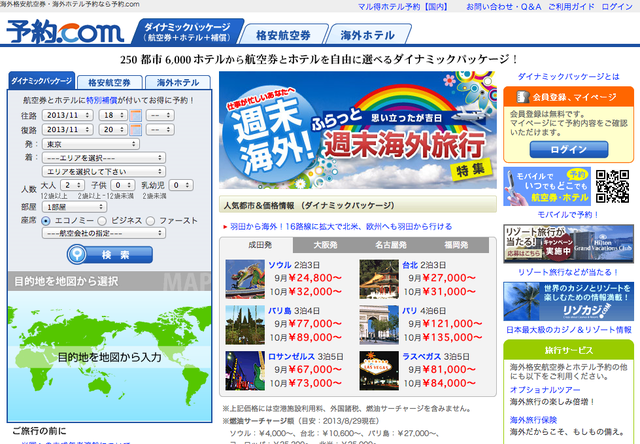Open the top 格安航空券 navigation tab
This screenshot has height=444, width=640.
coord(283,35)
